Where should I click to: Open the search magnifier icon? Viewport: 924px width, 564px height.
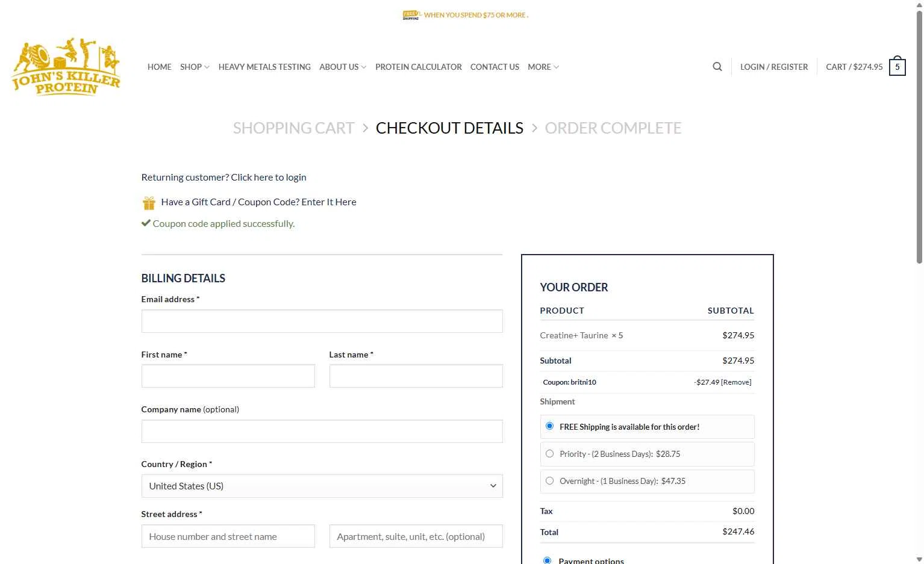click(717, 67)
